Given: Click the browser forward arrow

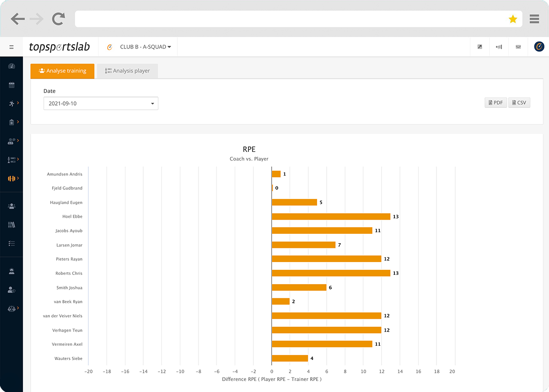Looking at the screenshot, I should point(37,19).
